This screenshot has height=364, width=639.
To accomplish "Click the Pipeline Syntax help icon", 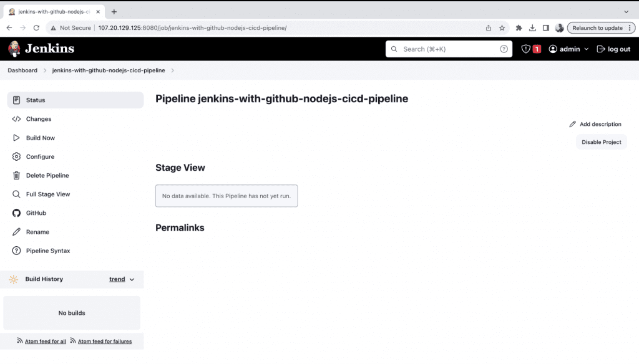I will click(16, 251).
